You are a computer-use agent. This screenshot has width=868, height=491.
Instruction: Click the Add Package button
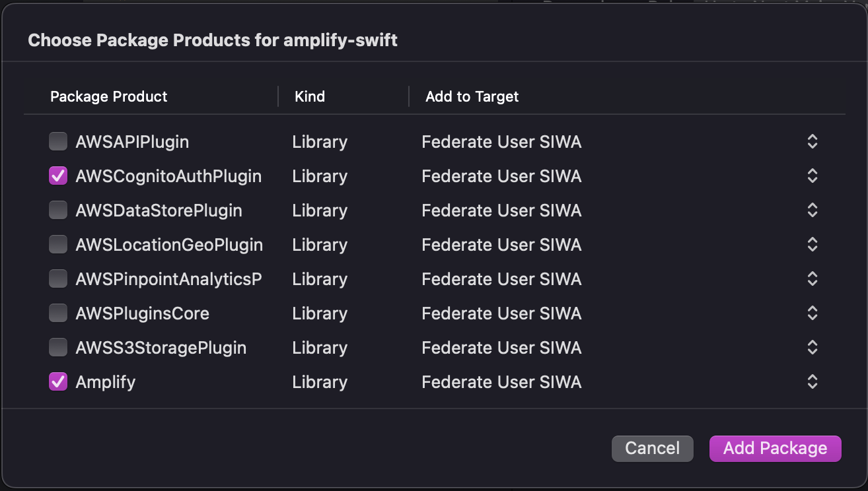(x=775, y=448)
